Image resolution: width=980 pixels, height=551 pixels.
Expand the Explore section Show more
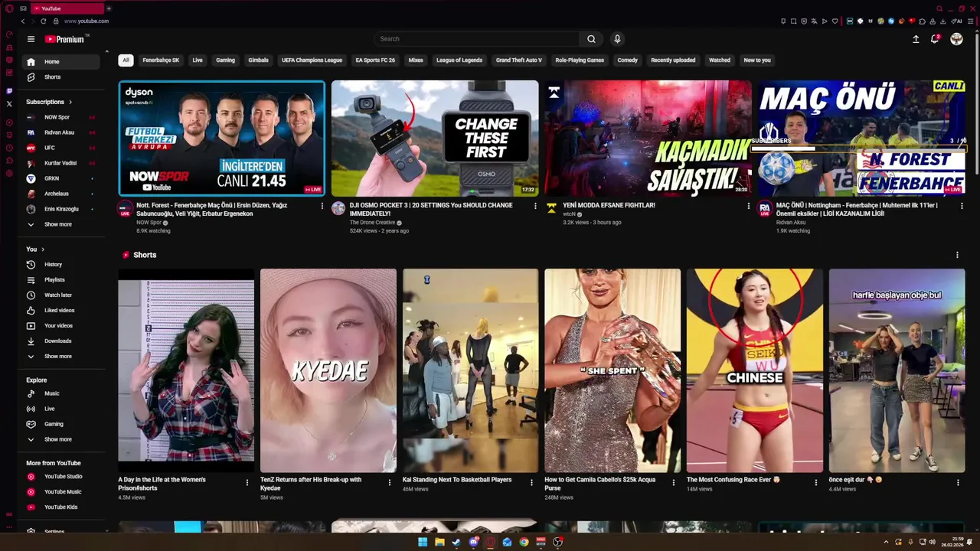coord(59,439)
